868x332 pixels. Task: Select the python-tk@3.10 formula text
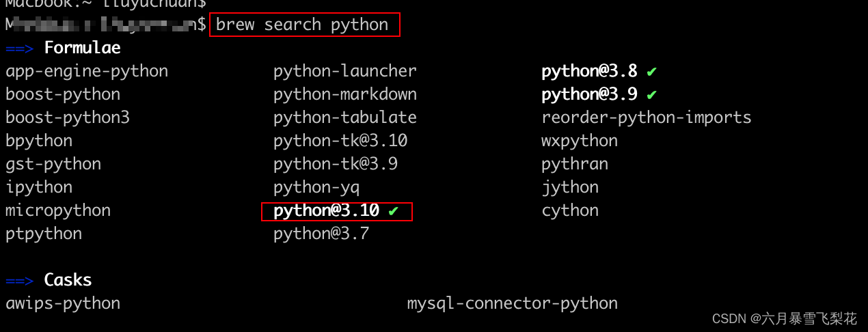pos(340,141)
